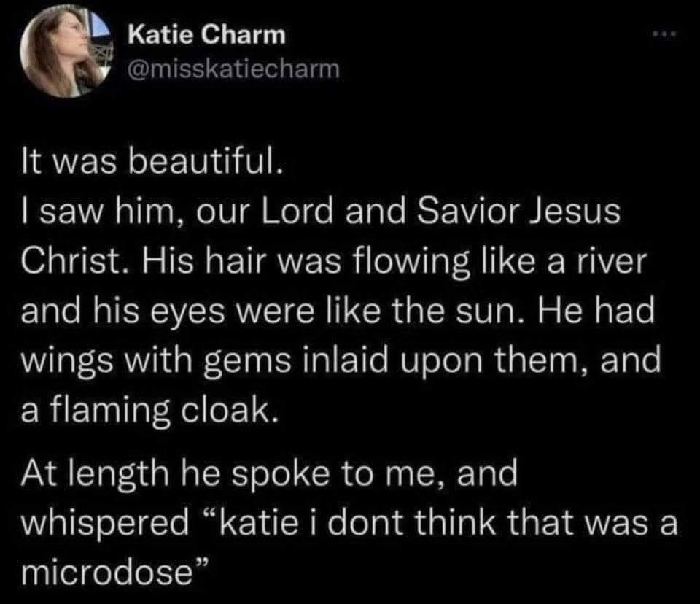Open the @misskatiecharm handle link
This screenshot has height=604, width=700.
(233, 69)
